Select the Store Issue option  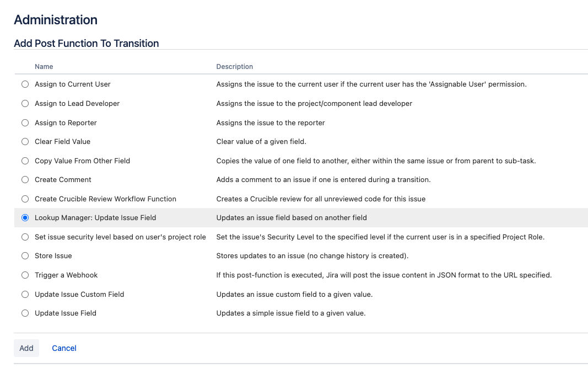25,255
